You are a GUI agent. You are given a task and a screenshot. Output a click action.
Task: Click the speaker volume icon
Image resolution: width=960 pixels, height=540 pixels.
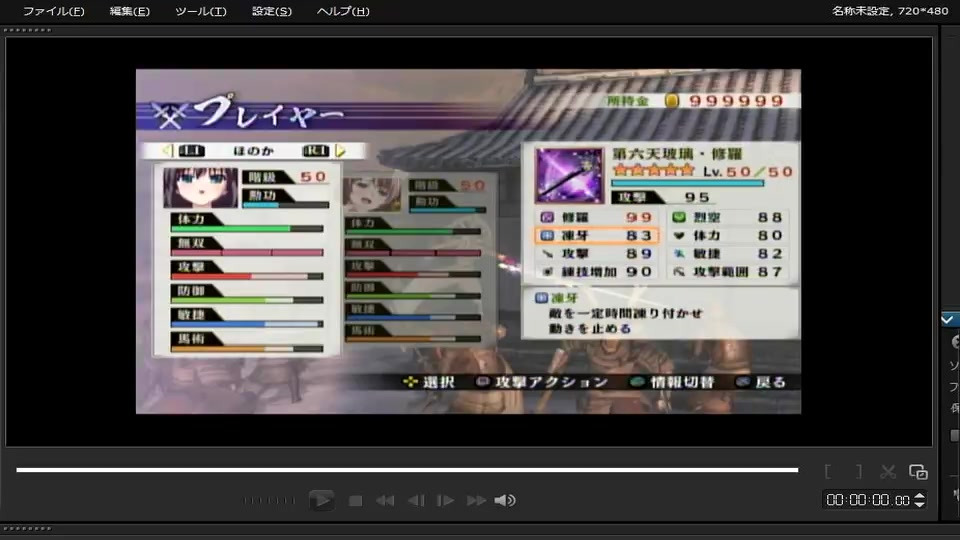pos(505,501)
